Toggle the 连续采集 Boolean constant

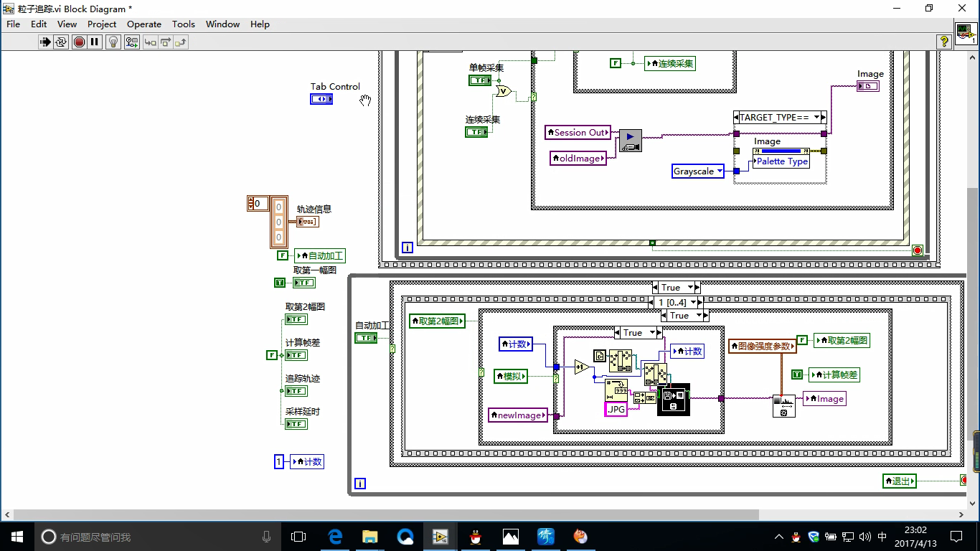click(x=477, y=131)
